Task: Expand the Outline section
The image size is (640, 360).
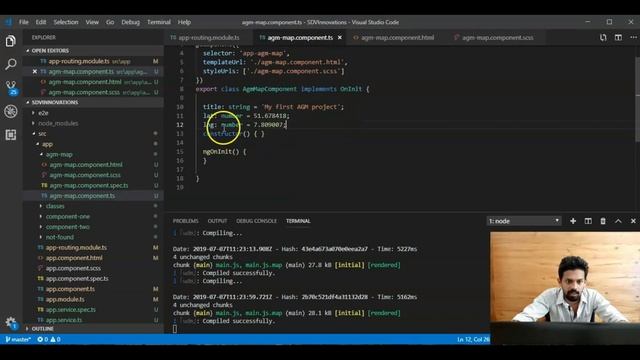Action: point(94,329)
